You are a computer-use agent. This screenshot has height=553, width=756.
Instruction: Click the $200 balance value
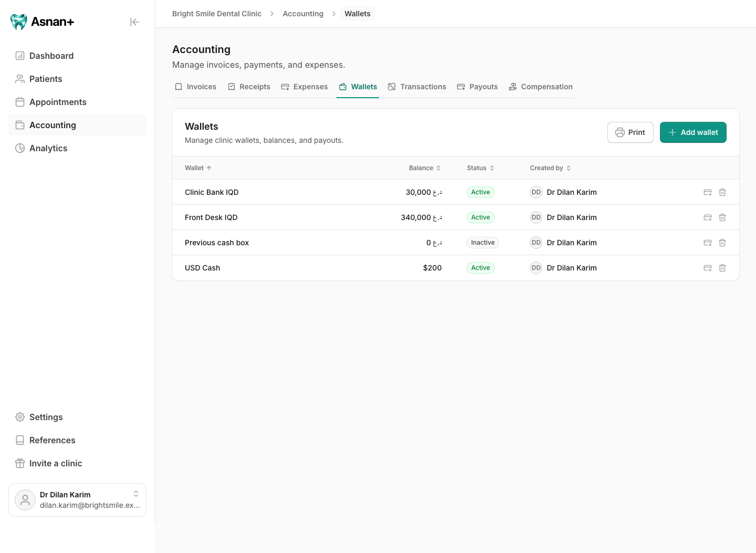(x=432, y=268)
